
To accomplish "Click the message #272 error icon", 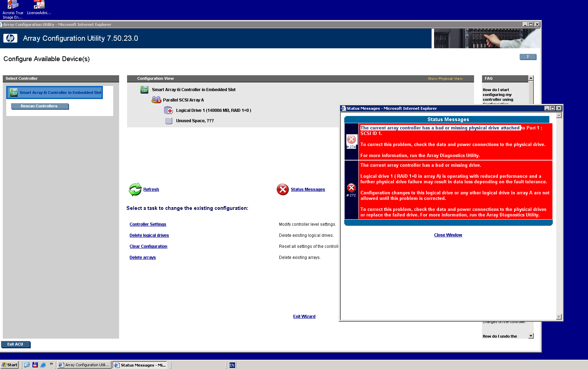I will [x=351, y=188].
